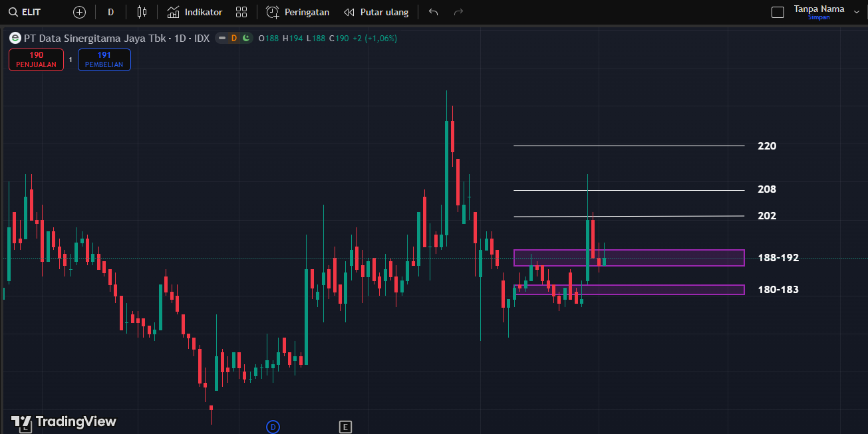Select the 220 price label

(767, 146)
